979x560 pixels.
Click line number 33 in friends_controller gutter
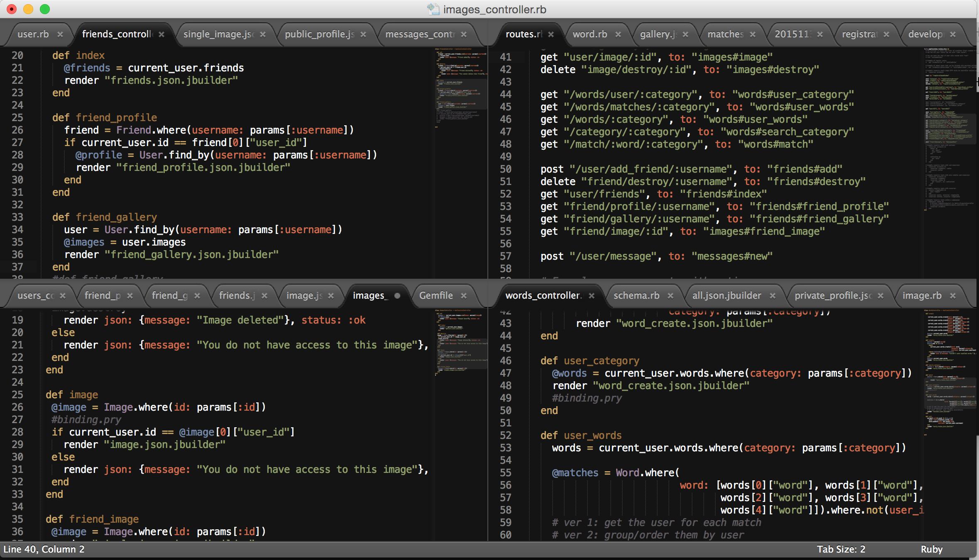pos(17,217)
